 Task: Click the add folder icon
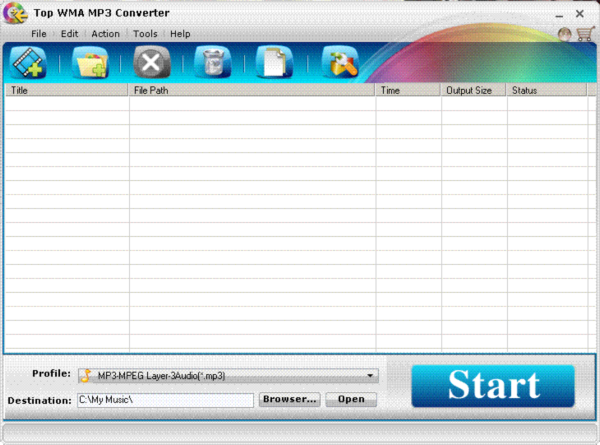point(90,62)
